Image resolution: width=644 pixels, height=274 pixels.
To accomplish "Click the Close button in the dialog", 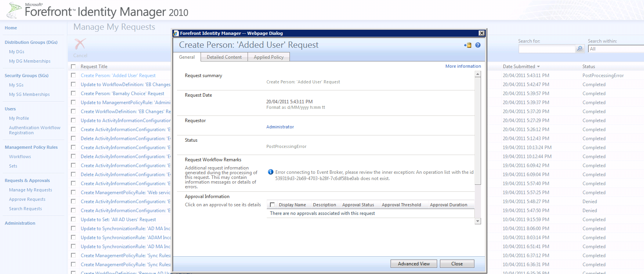I will pos(457,264).
